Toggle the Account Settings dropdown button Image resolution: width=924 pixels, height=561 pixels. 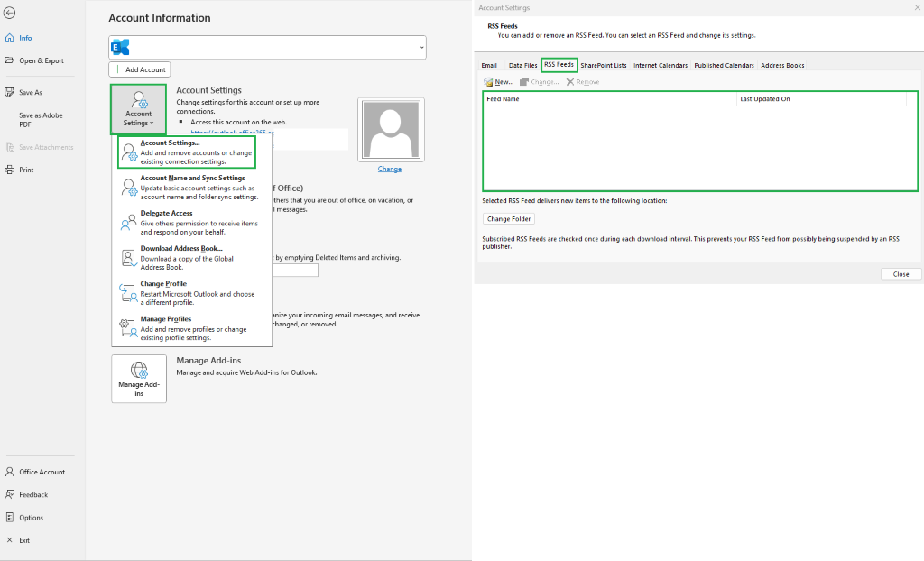(x=138, y=110)
